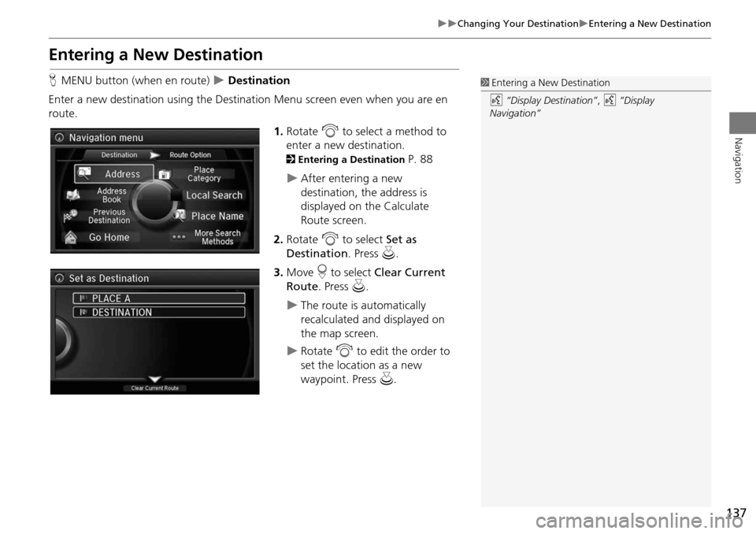756x534 pixels.
Task: Click the Previous Destination label
Action: point(109,216)
